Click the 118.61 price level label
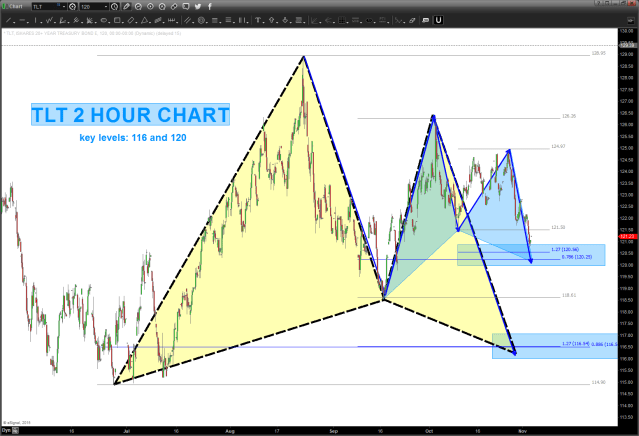Viewport: 639px width, 436px height. [569, 295]
